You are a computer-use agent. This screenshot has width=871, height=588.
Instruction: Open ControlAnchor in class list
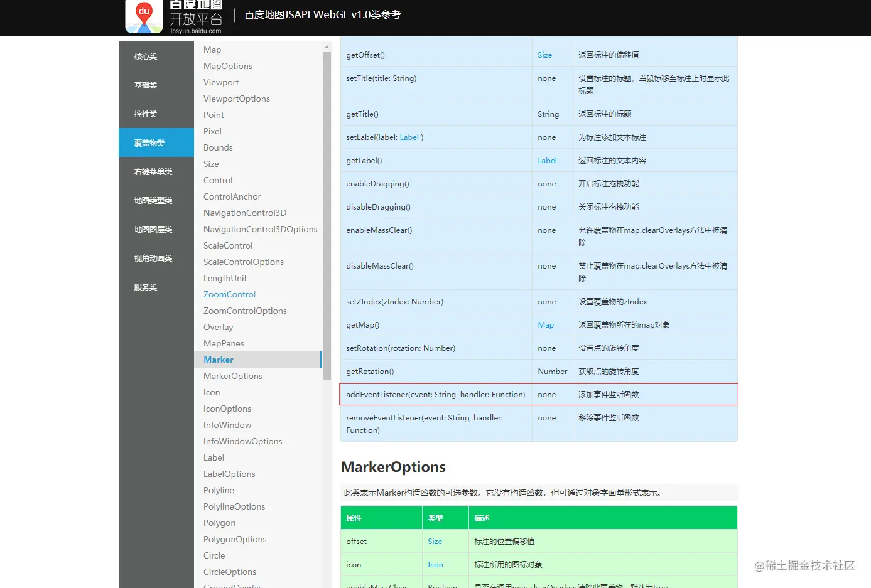232,196
